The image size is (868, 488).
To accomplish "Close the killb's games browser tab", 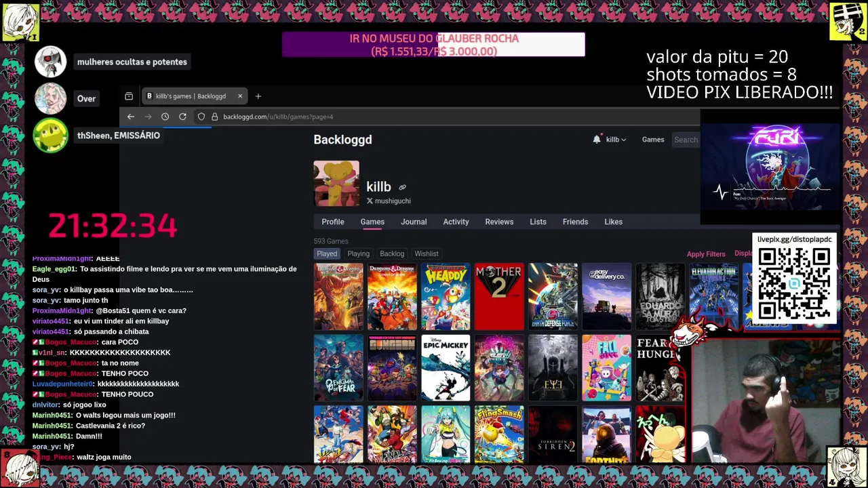I will (239, 96).
